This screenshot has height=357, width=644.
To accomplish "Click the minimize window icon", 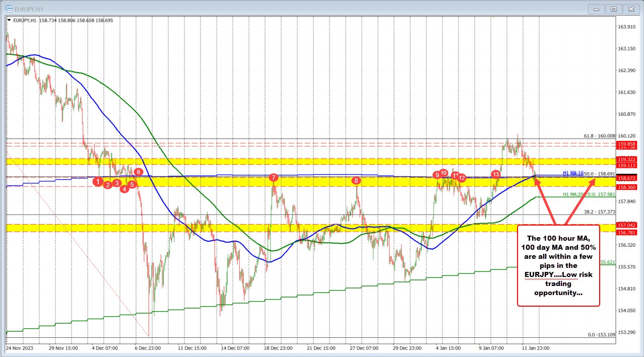I will (x=596, y=9).
